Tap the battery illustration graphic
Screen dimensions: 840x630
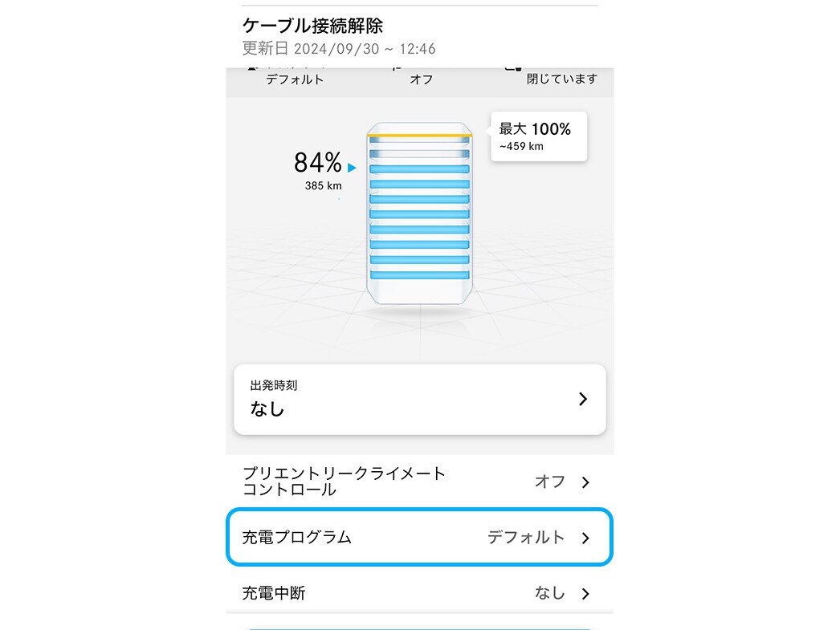(x=418, y=213)
